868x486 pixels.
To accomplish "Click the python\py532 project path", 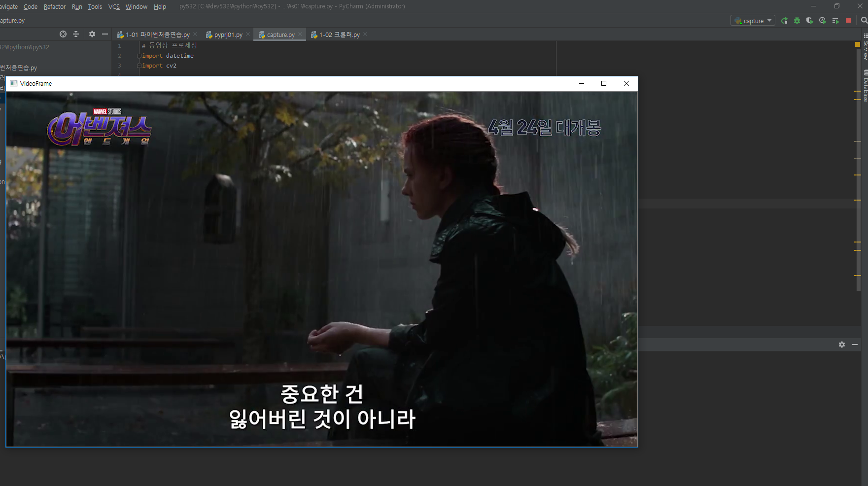I will pyautogui.click(x=25, y=47).
